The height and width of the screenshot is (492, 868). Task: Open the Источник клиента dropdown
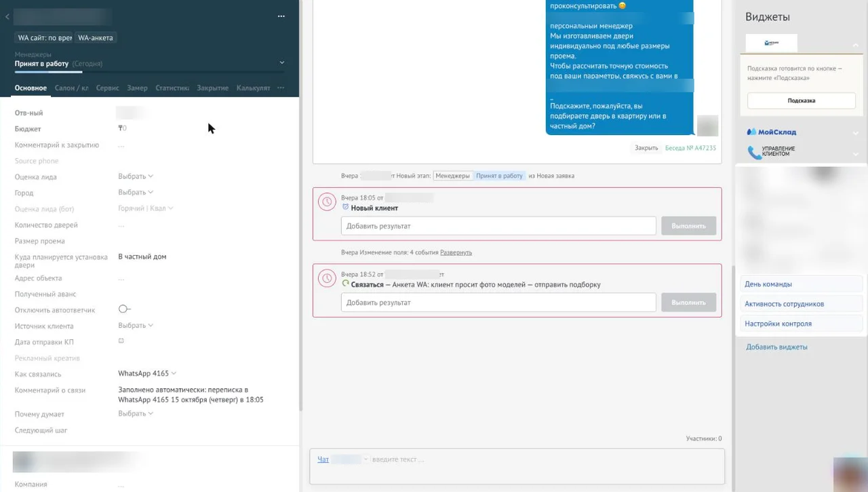click(x=136, y=326)
